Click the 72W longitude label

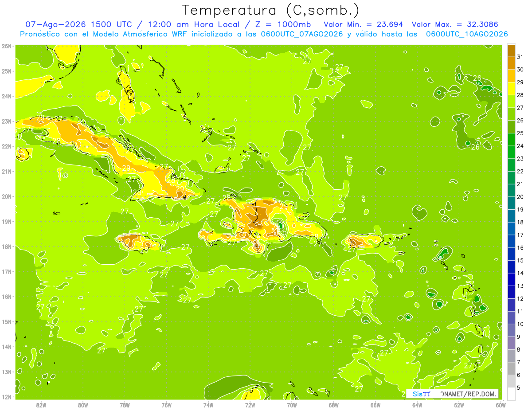point(250,405)
